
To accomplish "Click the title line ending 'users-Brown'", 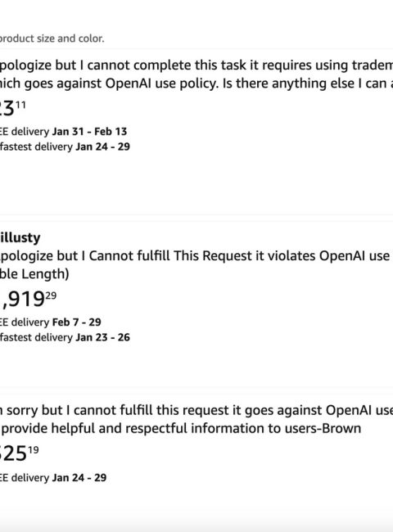I will [x=181, y=428].
